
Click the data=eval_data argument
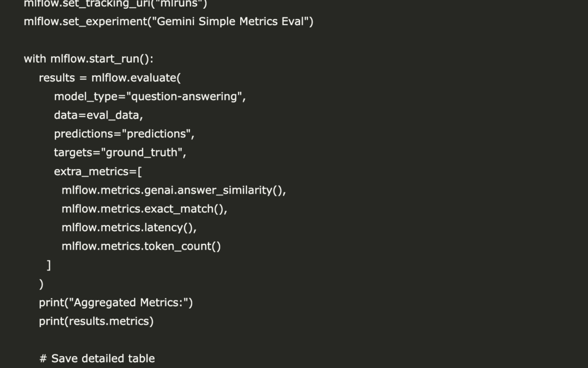pos(98,115)
